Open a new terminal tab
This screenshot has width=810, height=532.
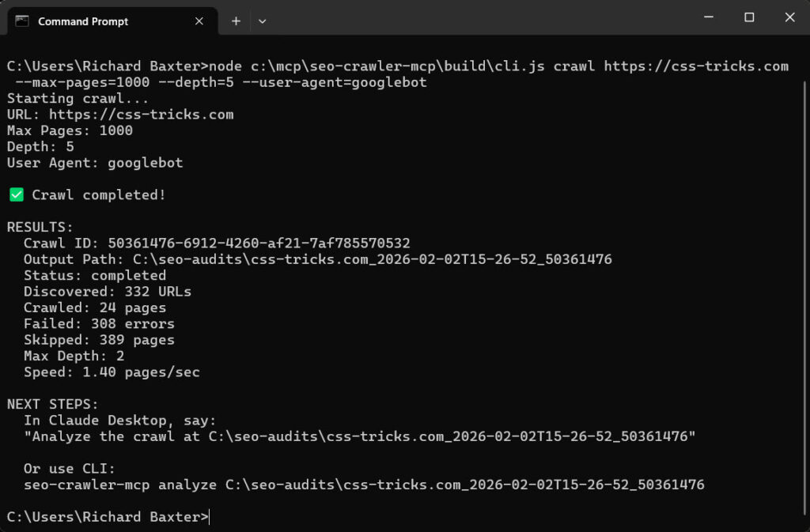236,21
